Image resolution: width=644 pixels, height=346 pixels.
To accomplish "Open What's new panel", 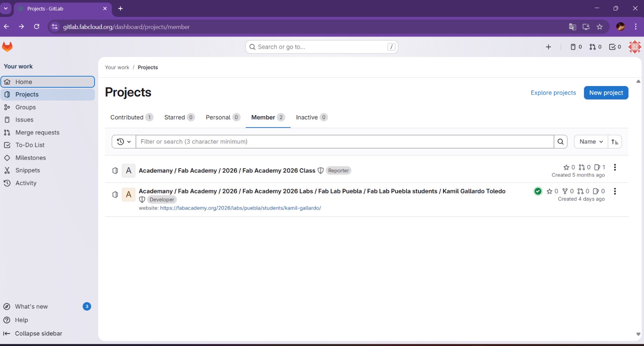I will pyautogui.click(x=47, y=307).
